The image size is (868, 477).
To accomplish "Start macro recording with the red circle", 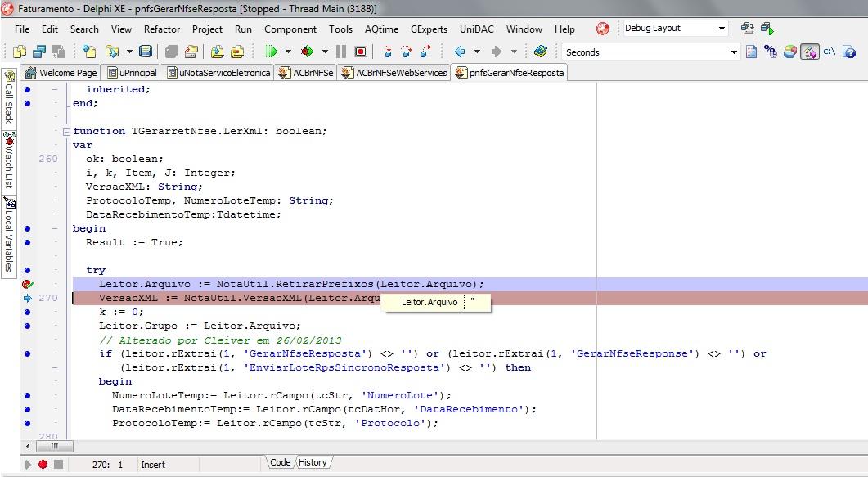I will pos(43,465).
